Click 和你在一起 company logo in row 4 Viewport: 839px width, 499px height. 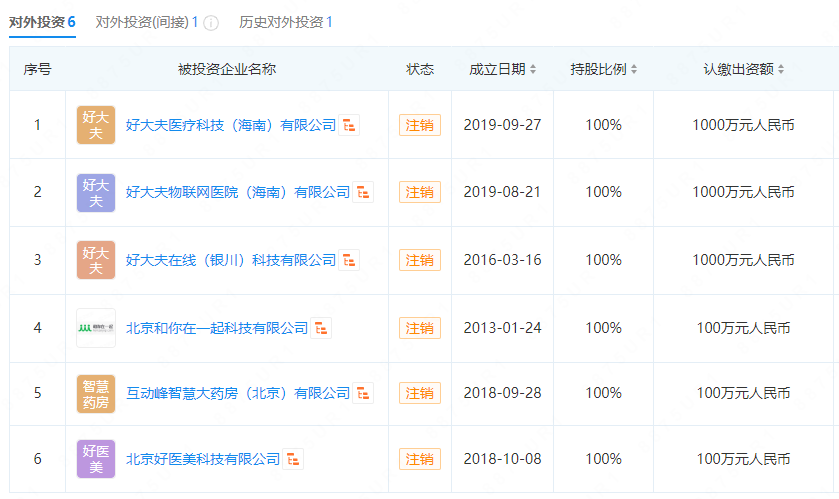pyautogui.click(x=96, y=328)
